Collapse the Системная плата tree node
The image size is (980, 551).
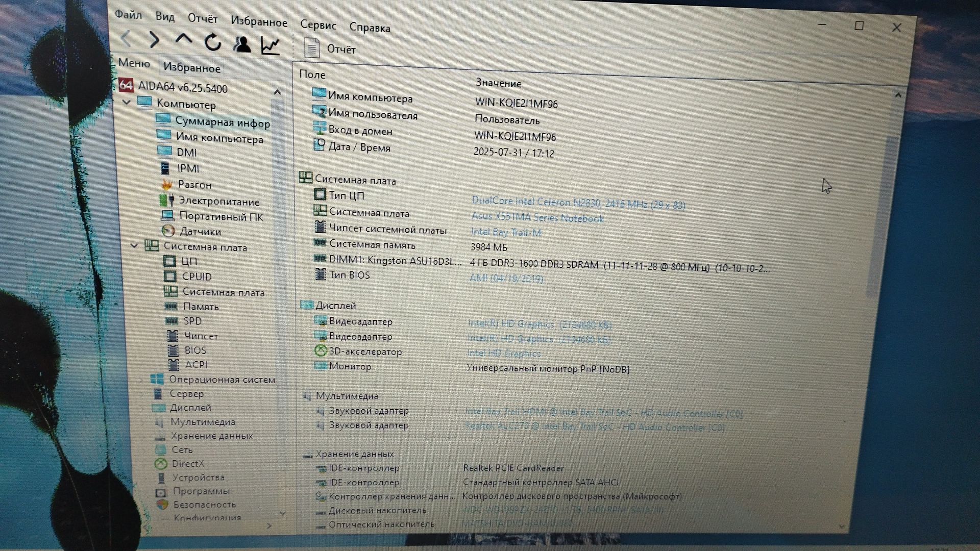[134, 246]
